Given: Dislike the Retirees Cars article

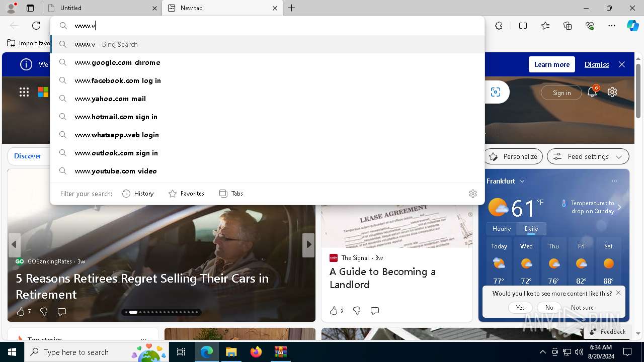Looking at the screenshot, I should 44,312.
